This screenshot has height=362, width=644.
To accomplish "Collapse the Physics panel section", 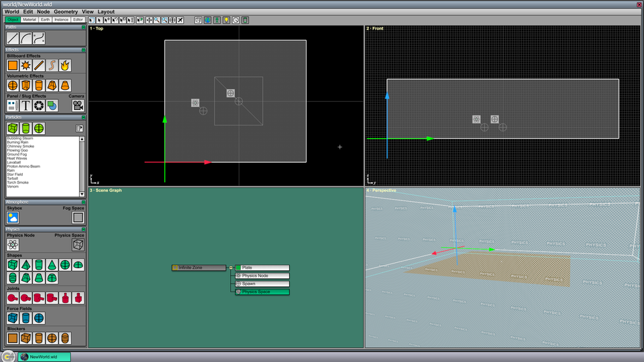I will 83,229.
